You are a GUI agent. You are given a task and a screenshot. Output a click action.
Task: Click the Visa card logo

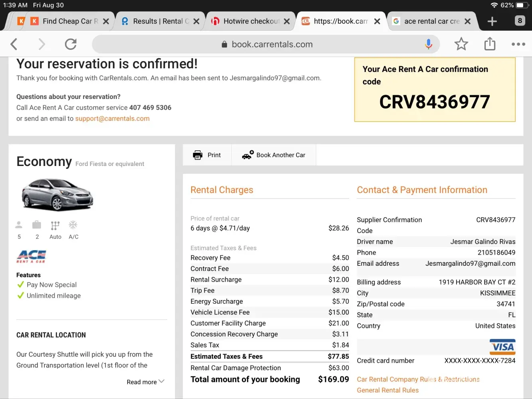click(x=502, y=347)
